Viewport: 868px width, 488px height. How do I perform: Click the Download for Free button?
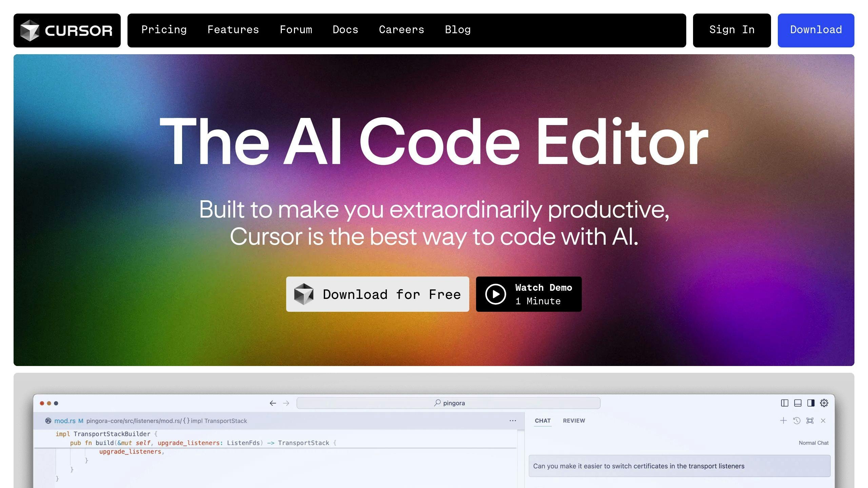tap(378, 294)
